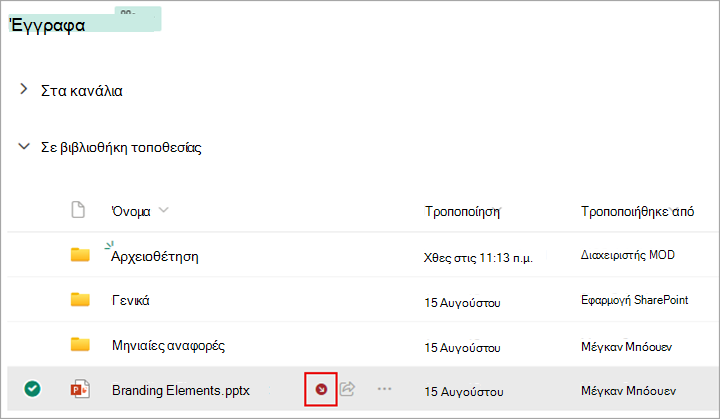
Task: Click 15 Αυγούστου in the Γενικά row
Action: (462, 303)
